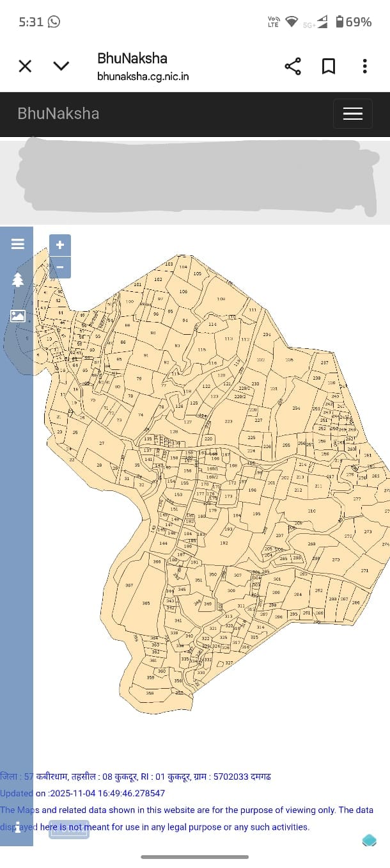Tap the bhunaksha.cg.nic.in address text
Image resolution: width=390 pixels, height=868 pixels.
[x=143, y=76]
